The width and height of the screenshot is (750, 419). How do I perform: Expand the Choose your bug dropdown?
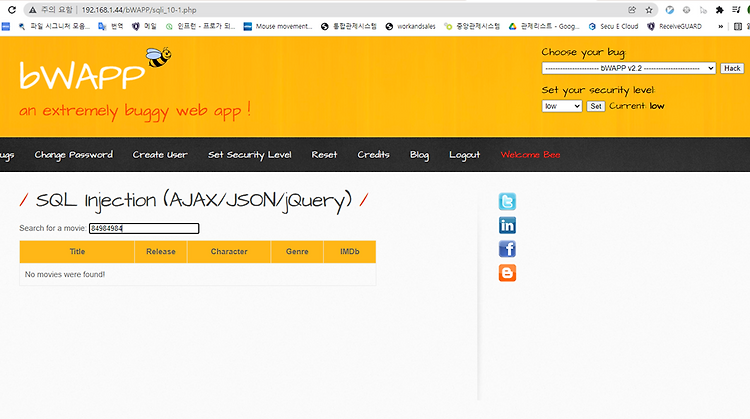click(x=629, y=68)
